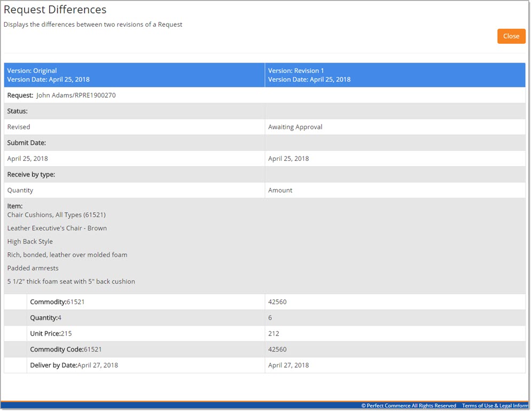Open the Terms of Use & Legal Information link

(x=493, y=405)
